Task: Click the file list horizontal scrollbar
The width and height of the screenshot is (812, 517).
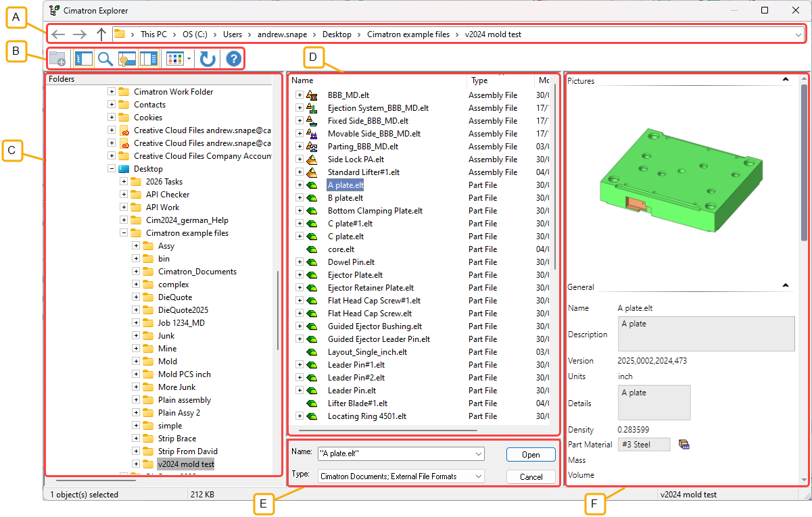Action: click(x=387, y=430)
